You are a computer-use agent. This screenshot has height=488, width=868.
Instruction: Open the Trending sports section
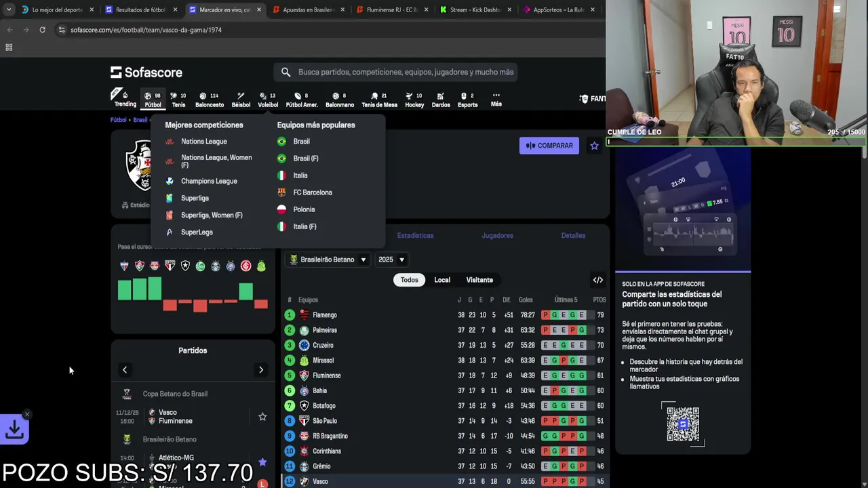pos(125,99)
